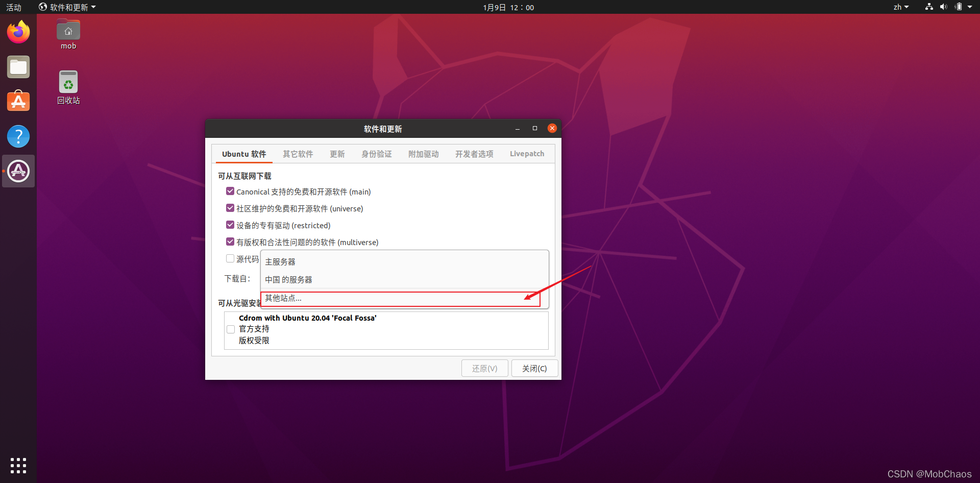The height and width of the screenshot is (483, 980).
Task: Open the Files manager in dock
Action: pyautogui.click(x=18, y=67)
